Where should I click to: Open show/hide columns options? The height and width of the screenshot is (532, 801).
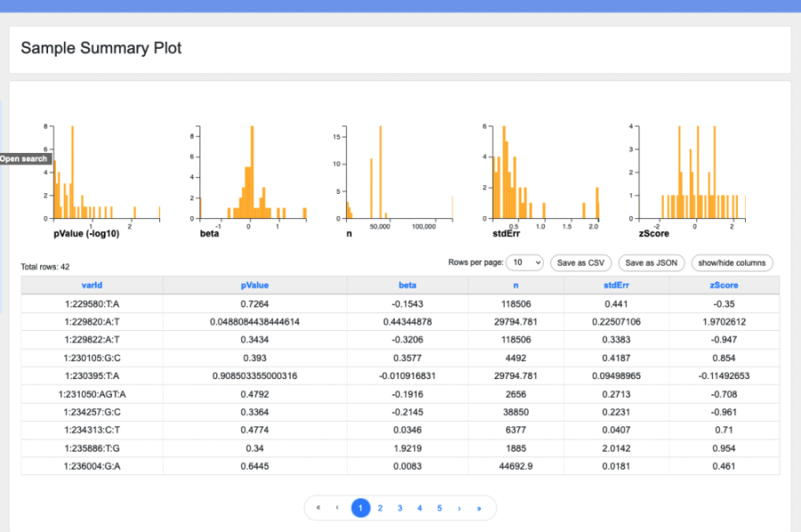[732, 262]
